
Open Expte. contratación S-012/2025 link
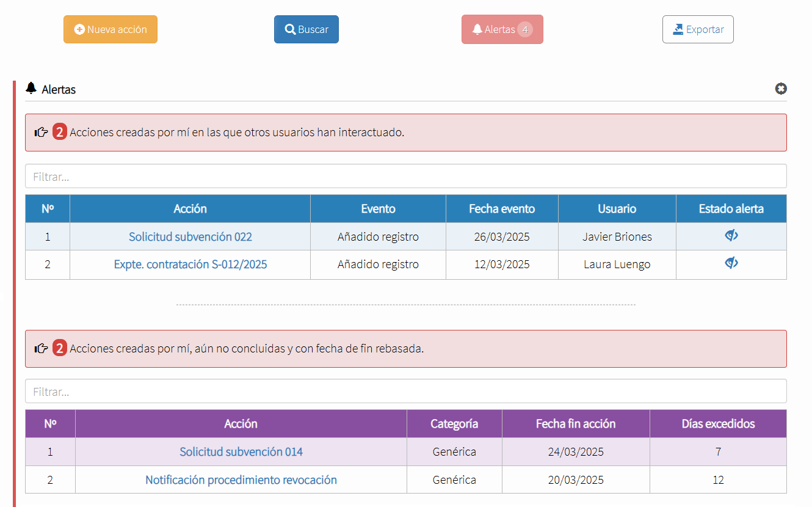click(x=190, y=264)
